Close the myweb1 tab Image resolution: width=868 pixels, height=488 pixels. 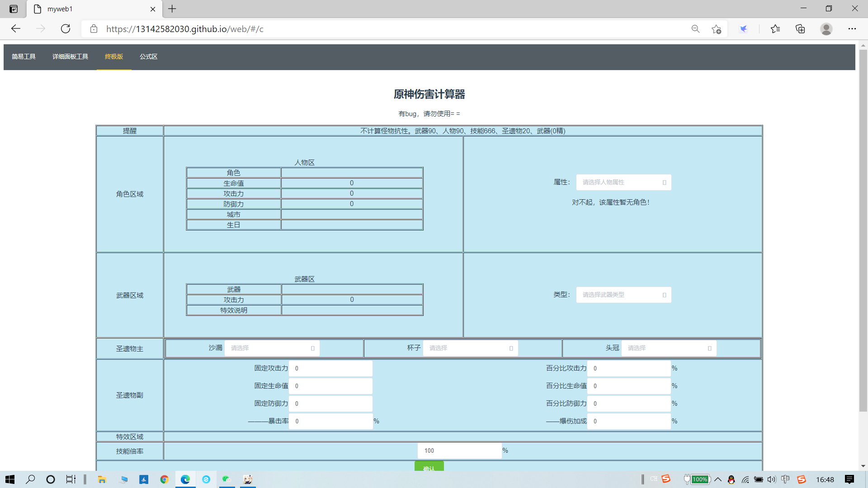[153, 9]
